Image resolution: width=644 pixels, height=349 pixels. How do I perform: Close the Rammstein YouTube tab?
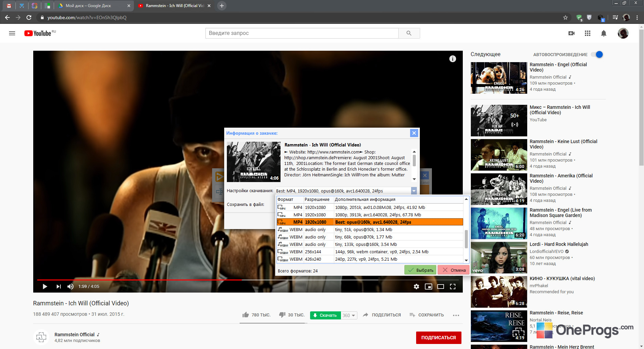(209, 6)
